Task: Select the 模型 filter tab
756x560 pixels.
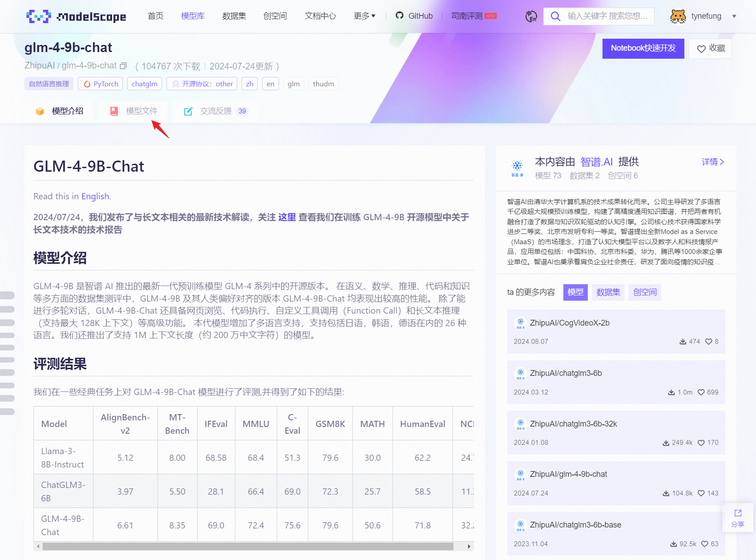Action: [x=575, y=292]
